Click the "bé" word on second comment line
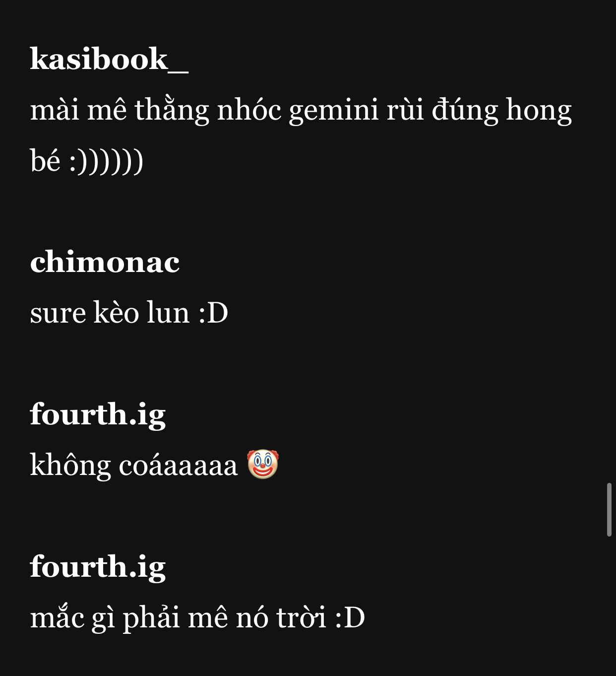This screenshot has width=616, height=676. tap(45, 161)
